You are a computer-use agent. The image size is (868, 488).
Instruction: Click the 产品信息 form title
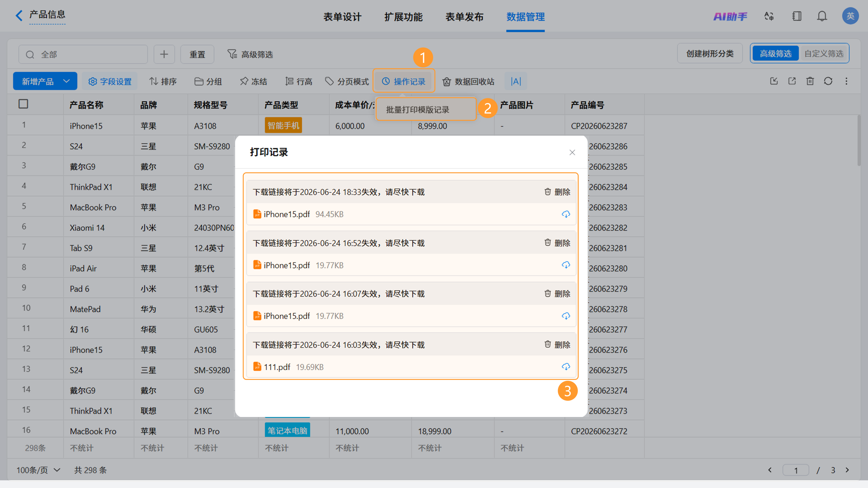coord(47,14)
